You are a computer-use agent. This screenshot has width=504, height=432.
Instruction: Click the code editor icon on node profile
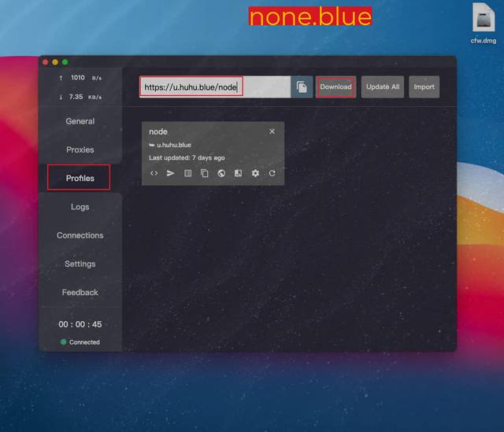pyautogui.click(x=154, y=173)
